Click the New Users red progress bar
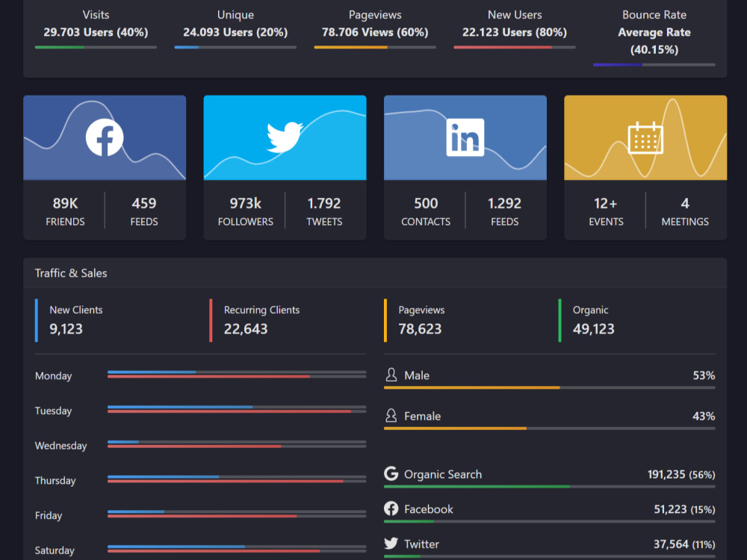The image size is (747, 560). click(x=515, y=47)
